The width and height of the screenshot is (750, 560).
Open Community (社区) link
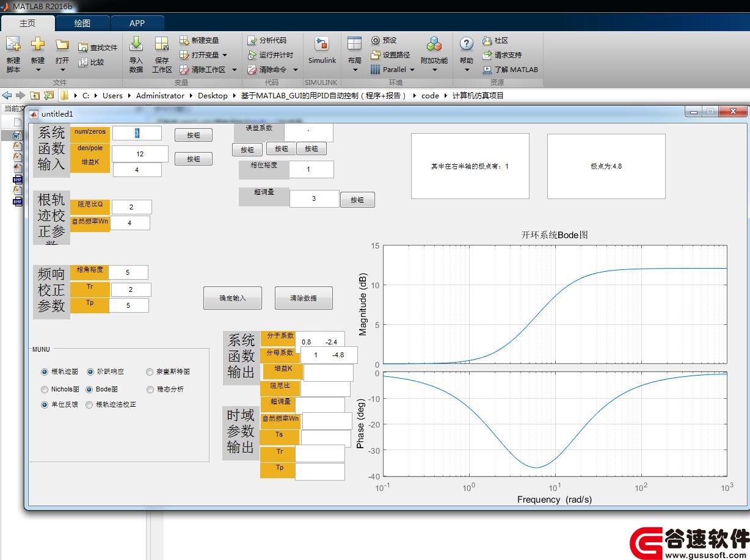(495, 40)
